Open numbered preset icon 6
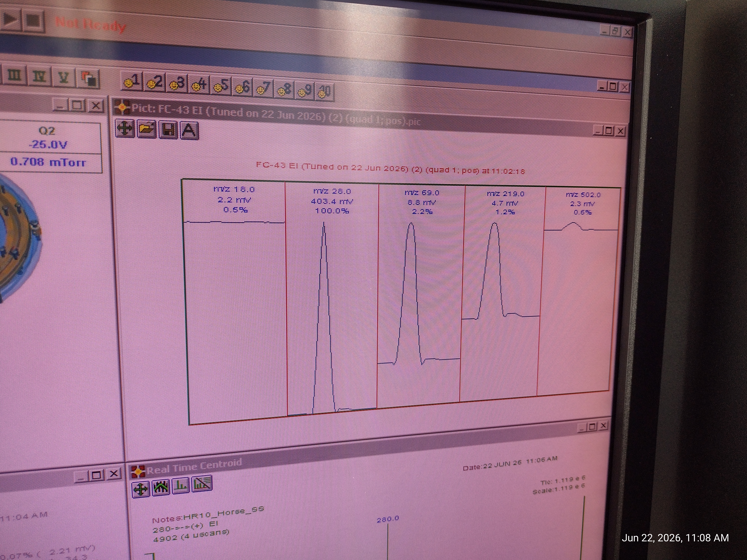Screen dimensions: 747x560 [242, 87]
